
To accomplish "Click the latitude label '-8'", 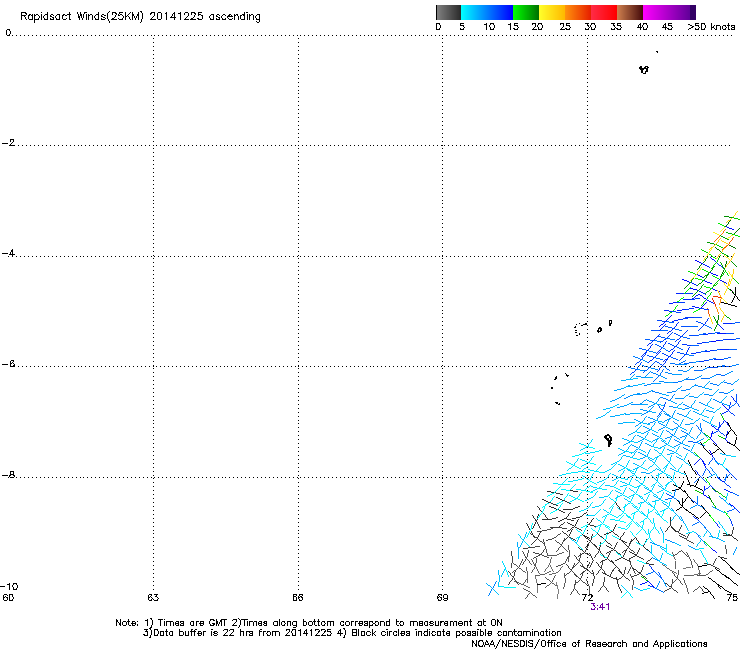I will (x=8, y=475).
